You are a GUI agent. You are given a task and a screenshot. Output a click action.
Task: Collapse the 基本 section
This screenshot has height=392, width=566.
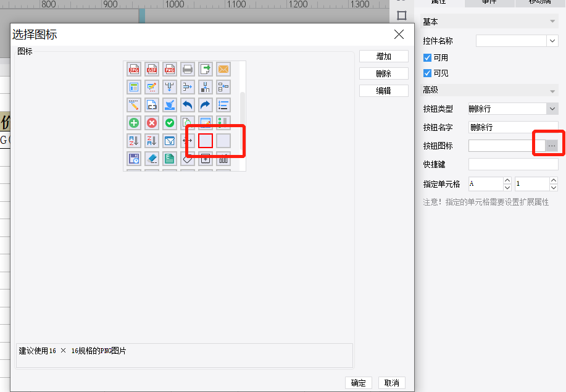[x=552, y=22]
